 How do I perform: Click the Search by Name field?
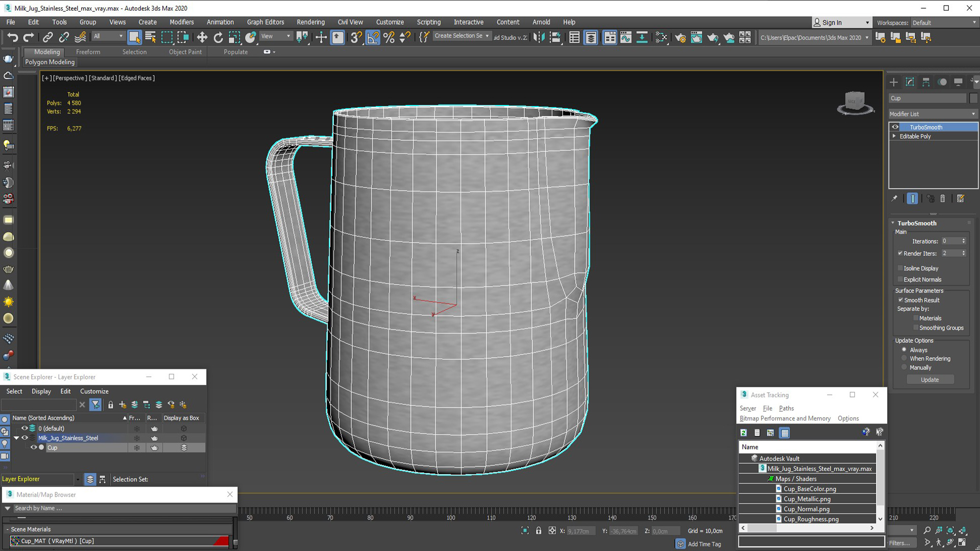pos(124,508)
